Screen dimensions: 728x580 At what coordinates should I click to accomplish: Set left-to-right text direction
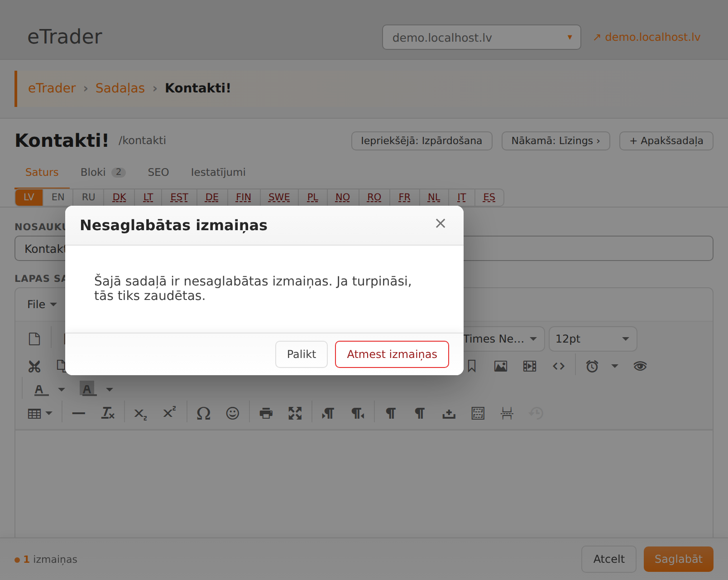[x=329, y=413]
